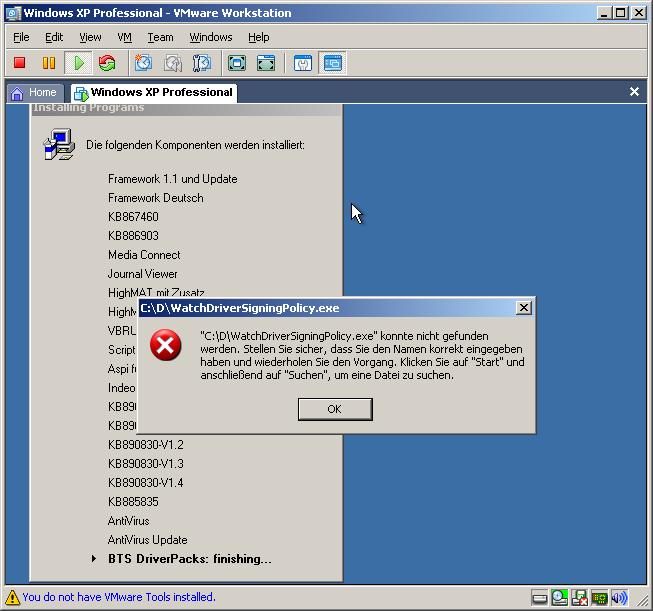
Task: Click the VMware icon in title bar
Action: pyautogui.click(x=13, y=13)
